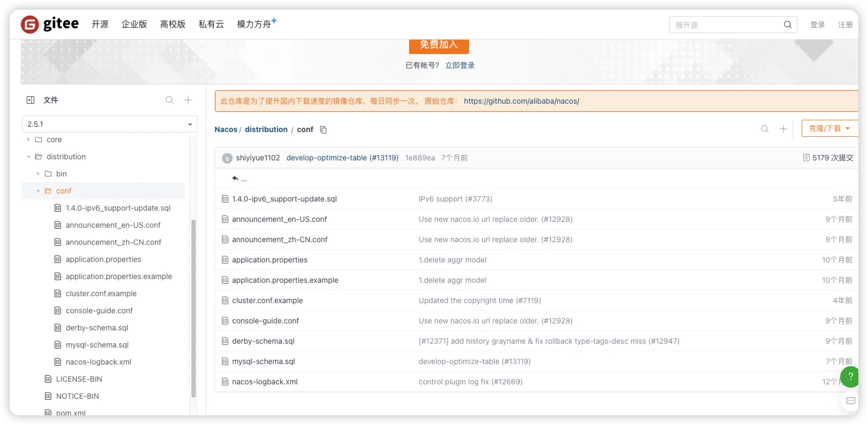Click file icon of cluster.conf.example in table
The height and width of the screenshot is (425, 868).
(x=225, y=300)
